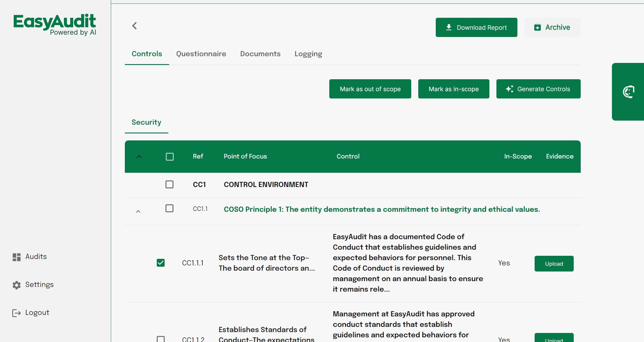
Task: Open the Logging tab
Action: [308, 54]
